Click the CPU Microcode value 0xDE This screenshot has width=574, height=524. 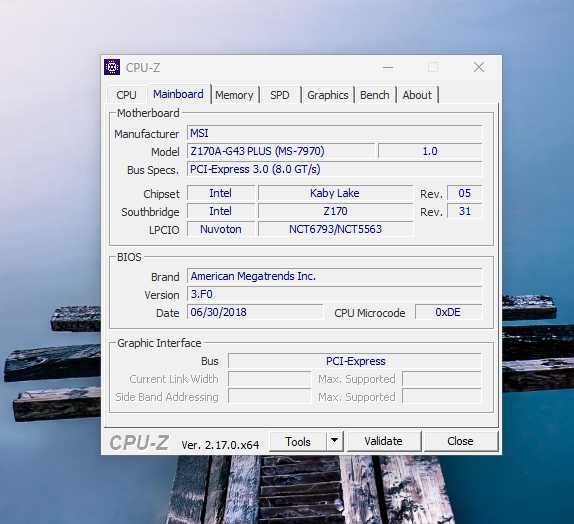[448, 312]
